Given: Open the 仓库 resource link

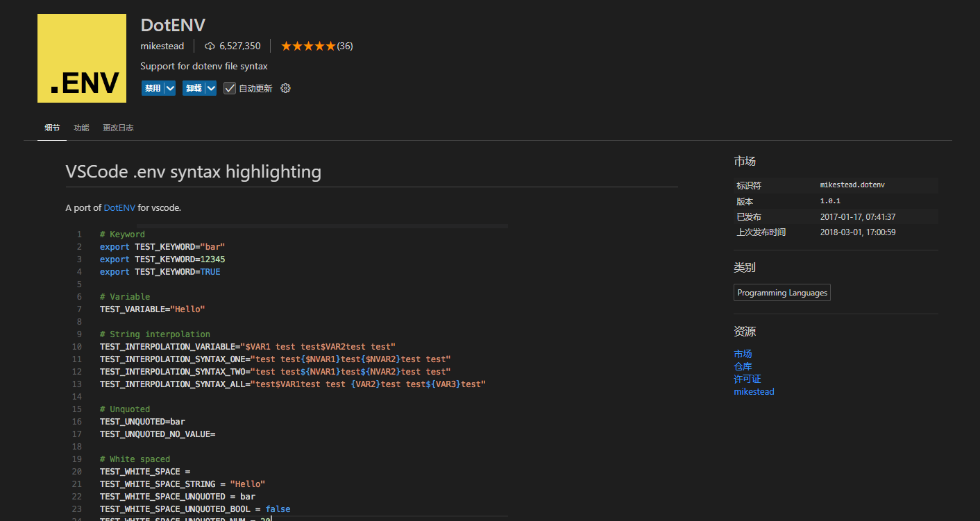Looking at the screenshot, I should [743, 366].
